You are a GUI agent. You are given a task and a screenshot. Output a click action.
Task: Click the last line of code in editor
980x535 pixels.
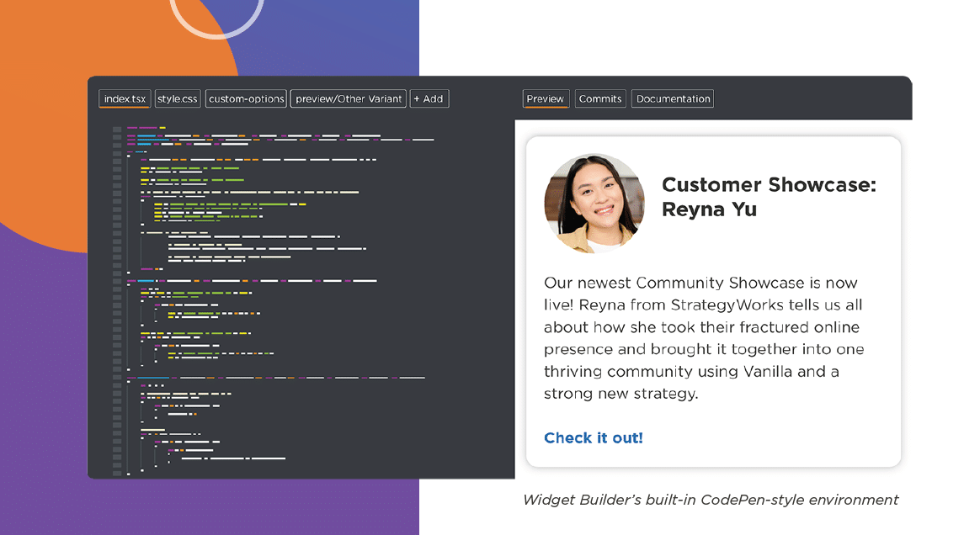point(129,474)
